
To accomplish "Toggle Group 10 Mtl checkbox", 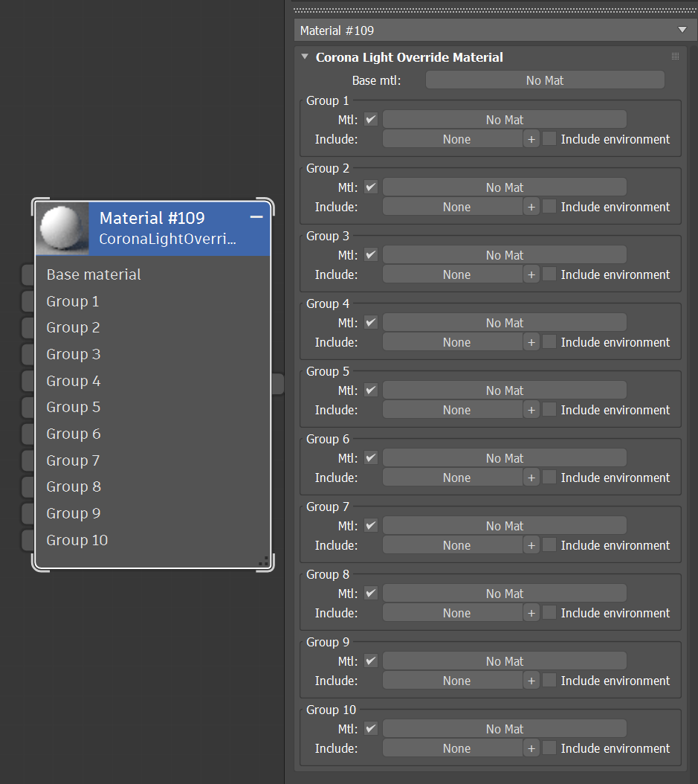I will point(371,728).
